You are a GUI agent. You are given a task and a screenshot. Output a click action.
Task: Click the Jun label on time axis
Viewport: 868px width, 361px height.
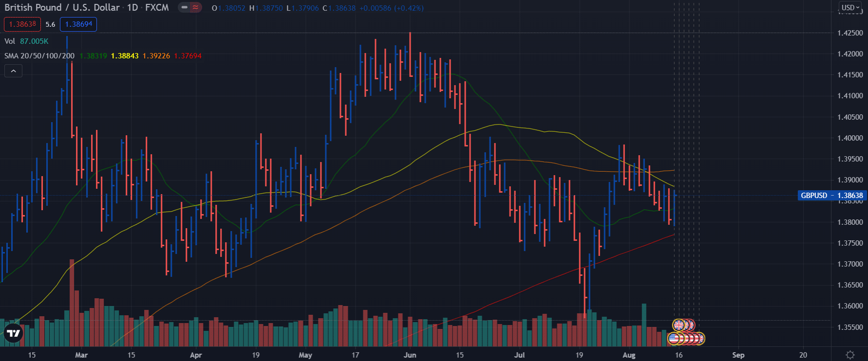coord(410,355)
